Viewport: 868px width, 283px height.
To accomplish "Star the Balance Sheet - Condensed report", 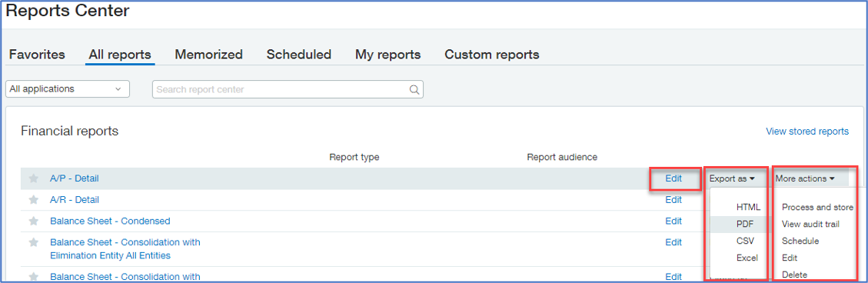I will pyautogui.click(x=34, y=221).
